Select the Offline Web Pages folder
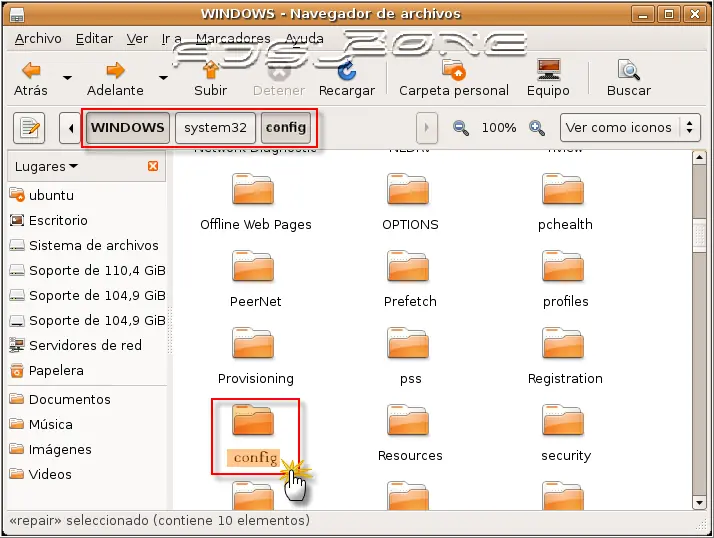Image resolution: width=714 pixels, height=538 pixels. 255,202
